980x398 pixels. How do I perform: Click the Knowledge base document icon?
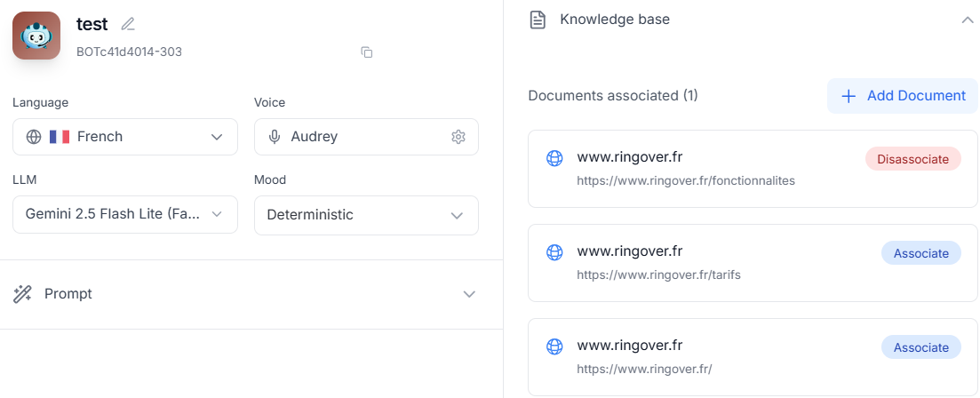pos(538,20)
